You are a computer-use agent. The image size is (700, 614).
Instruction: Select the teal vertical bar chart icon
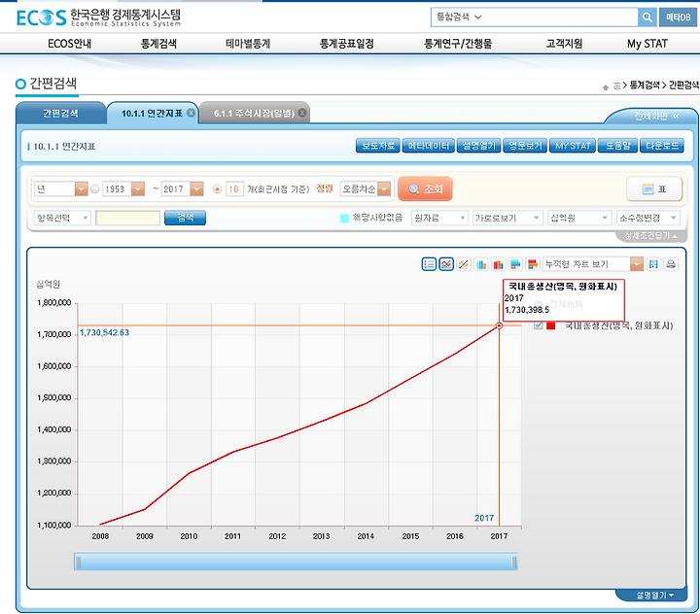pos(481,264)
